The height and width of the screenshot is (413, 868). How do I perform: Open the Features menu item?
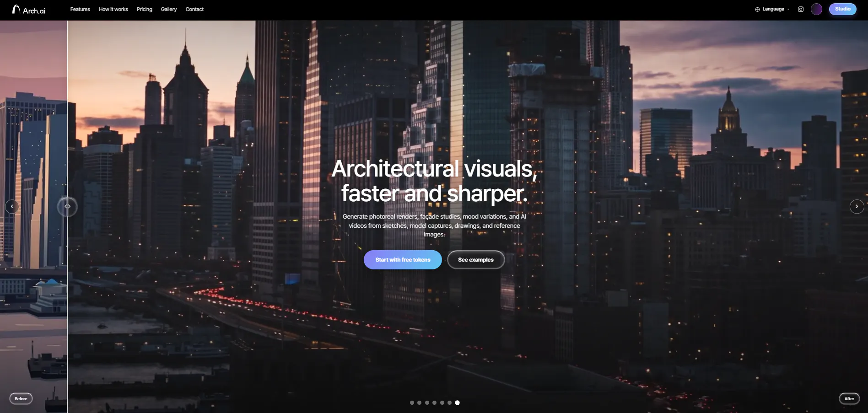click(80, 9)
